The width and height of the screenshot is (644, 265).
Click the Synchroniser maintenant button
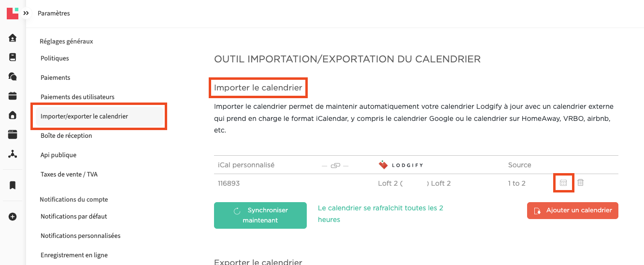(x=260, y=215)
